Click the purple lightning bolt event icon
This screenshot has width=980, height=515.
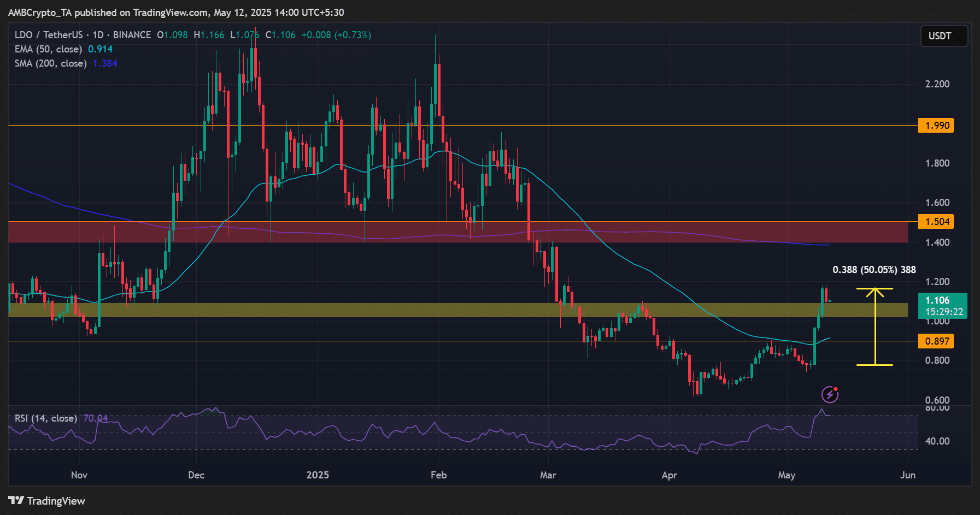pyautogui.click(x=830, y=394)
